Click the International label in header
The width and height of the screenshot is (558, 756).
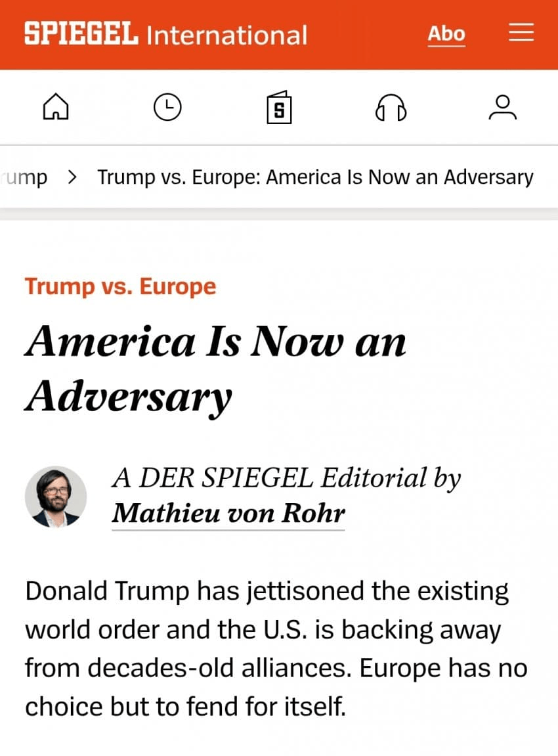pos(226,35)
